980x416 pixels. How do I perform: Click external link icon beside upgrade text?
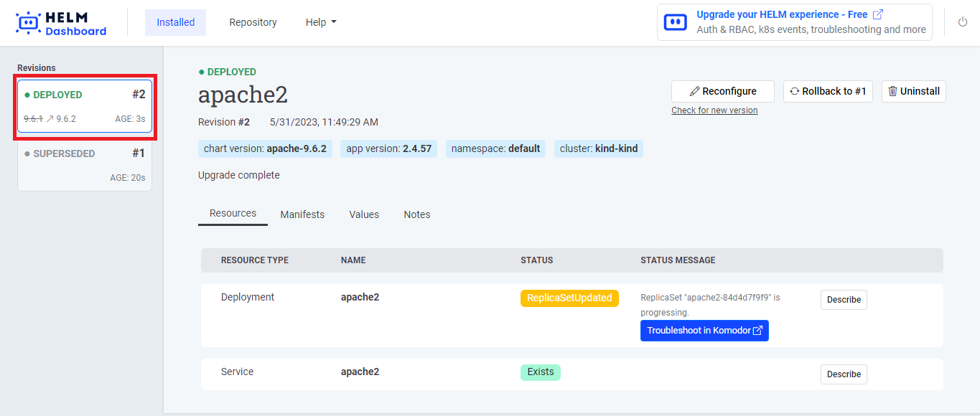pyautogui.click(x=878, y=14)
